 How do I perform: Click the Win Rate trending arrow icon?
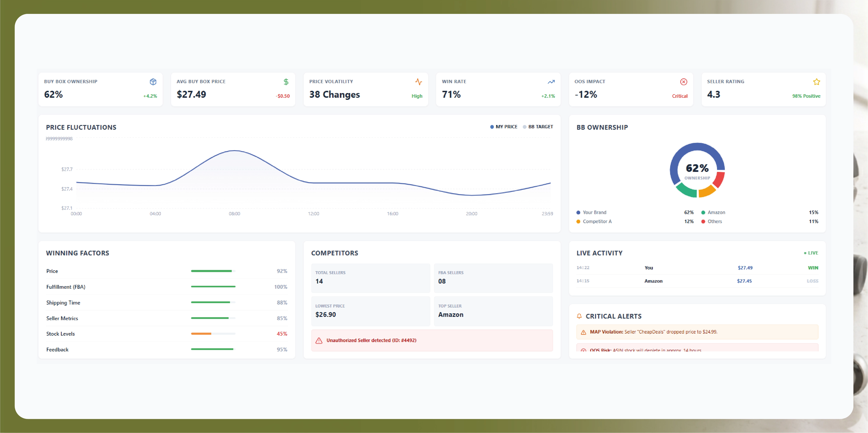click(x=551, y=82)
